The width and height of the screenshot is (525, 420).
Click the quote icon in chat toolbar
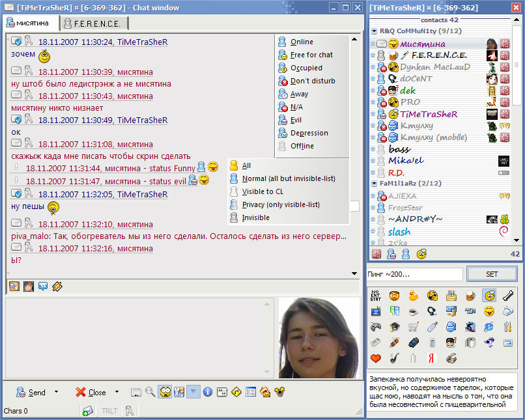coord(222,392)
